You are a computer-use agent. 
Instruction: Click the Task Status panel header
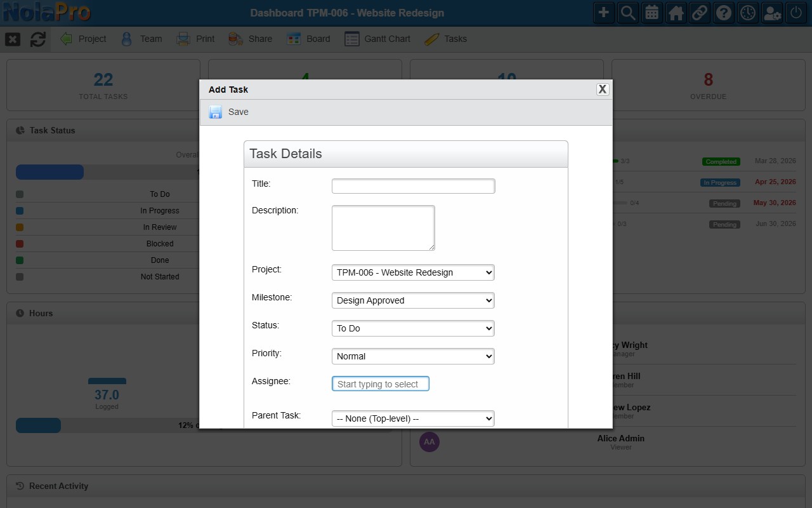pyautogui.click(x=103, y=130)
